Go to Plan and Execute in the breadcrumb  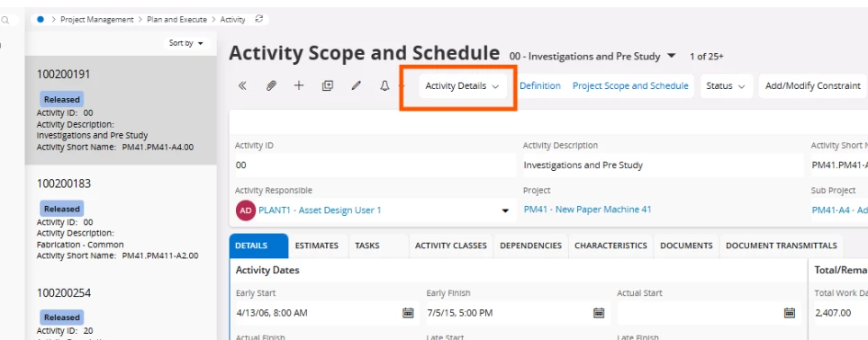pyautogui.click(x=176, y=20)
